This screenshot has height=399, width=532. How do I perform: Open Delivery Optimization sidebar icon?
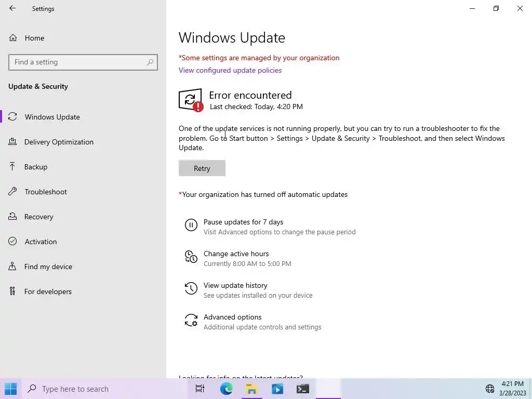click(12, 142)
